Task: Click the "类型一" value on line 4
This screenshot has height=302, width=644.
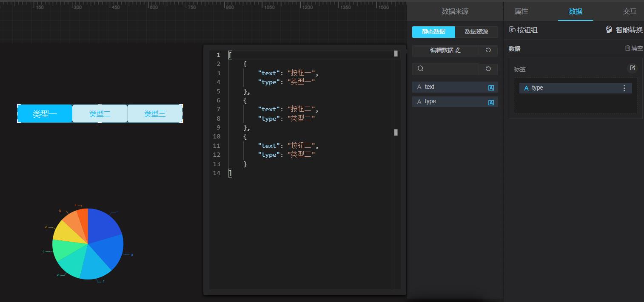Action: [x=301, y=82]
